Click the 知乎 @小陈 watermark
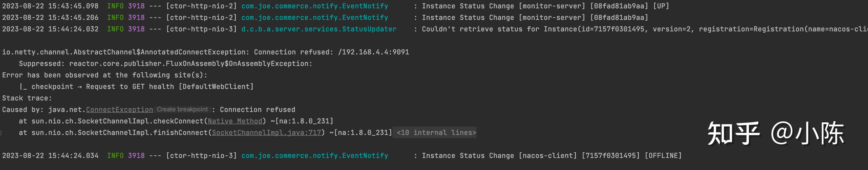The image size is (868, 170). [775, 134]
